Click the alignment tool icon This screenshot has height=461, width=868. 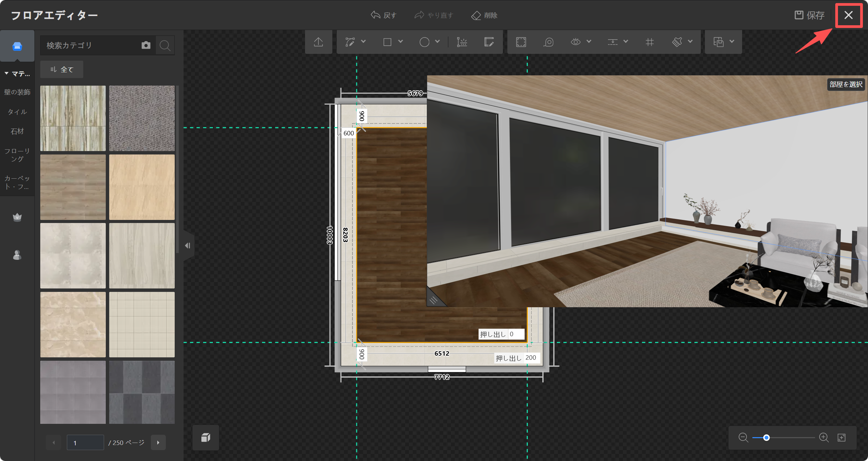613,42
